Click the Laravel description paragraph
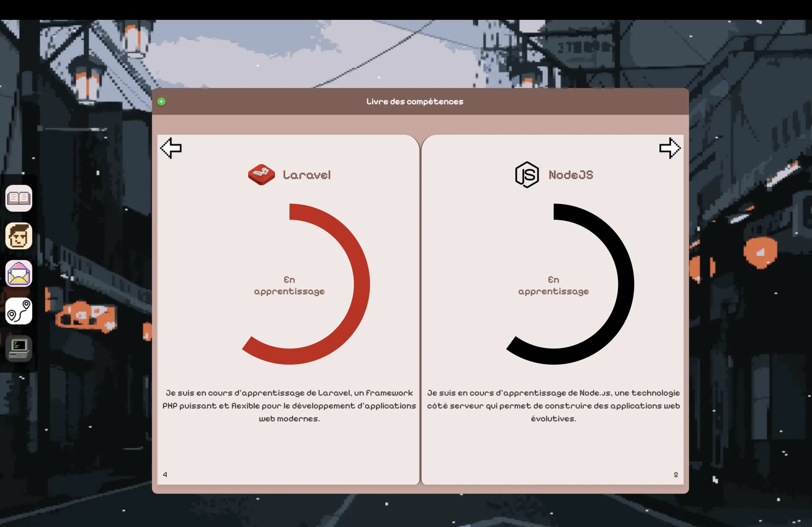The height and width of the screenshot is (527, 812). tap(289, 406)
